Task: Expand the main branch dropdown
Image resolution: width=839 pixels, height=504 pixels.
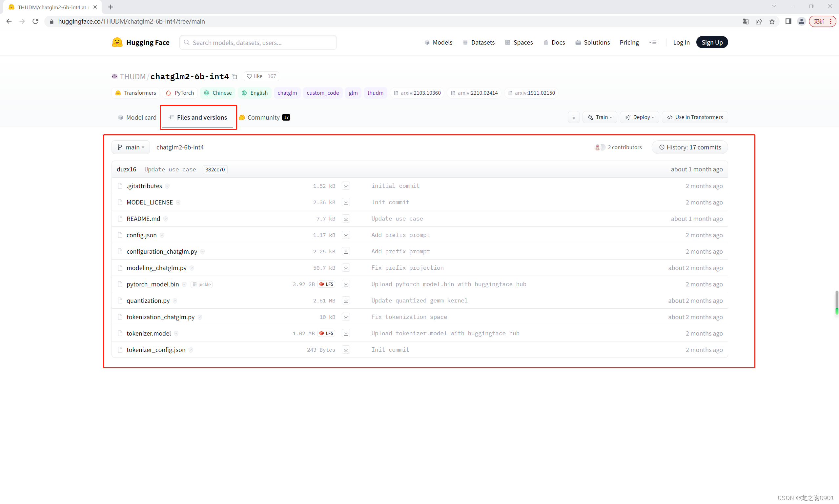Action: point(131,147)
